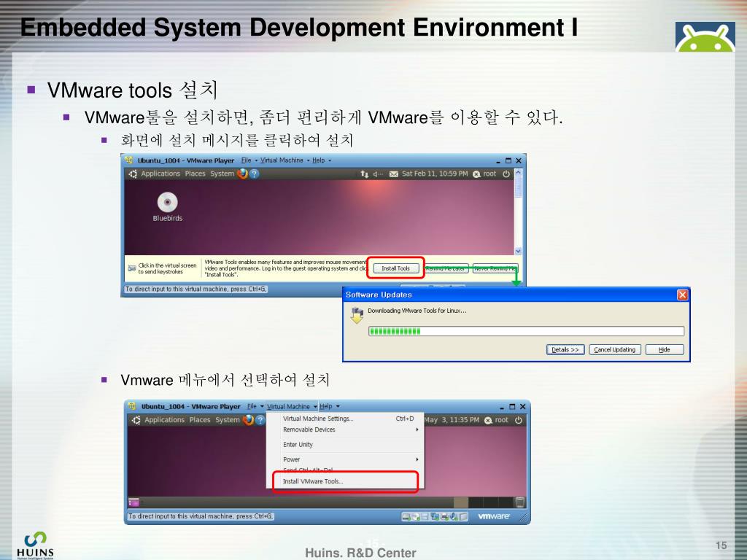Click the scroll-up arrow of the Feb 11 window scrollbar
The width and height of the screenshot is (747, 560).
[519, 172]
